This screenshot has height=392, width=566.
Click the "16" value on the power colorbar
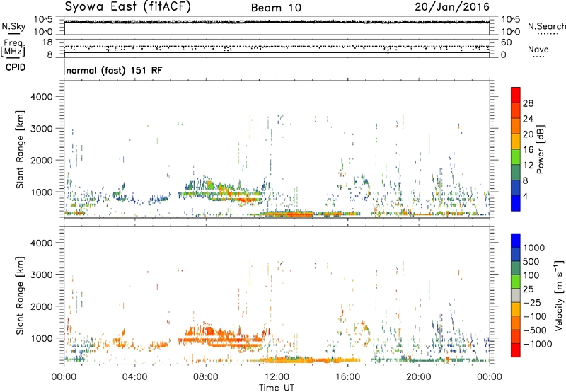pos(528,150)
